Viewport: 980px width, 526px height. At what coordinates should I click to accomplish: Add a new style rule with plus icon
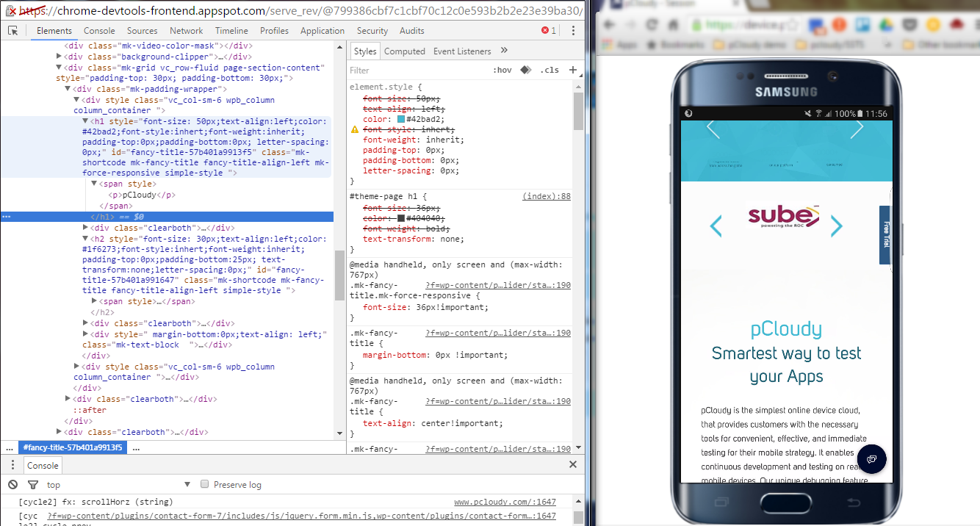tap(573, 71)
